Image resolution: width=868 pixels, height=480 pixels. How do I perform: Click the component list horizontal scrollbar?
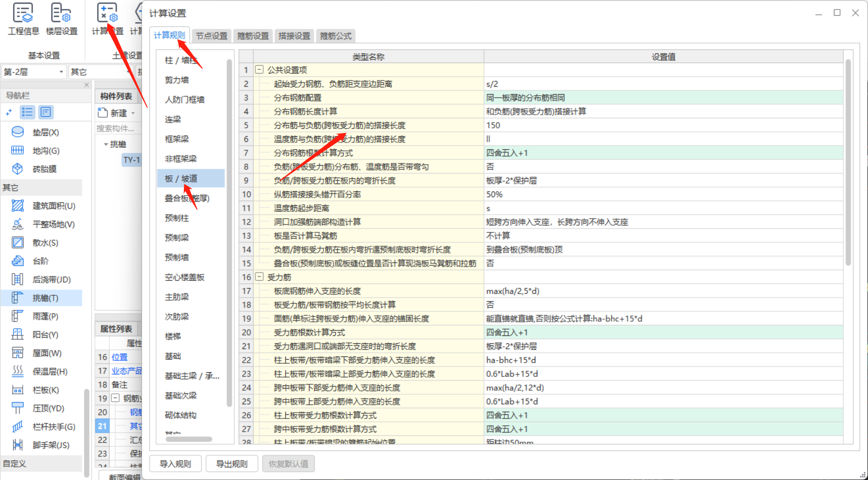[189, 439]
